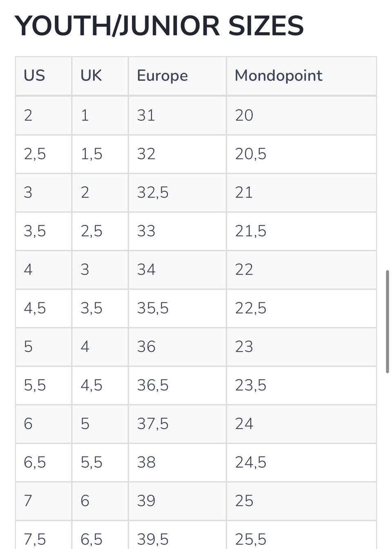Select Europe size 31 cell
The width and height of the screenshot is (392, 549).
coord(146,116)
